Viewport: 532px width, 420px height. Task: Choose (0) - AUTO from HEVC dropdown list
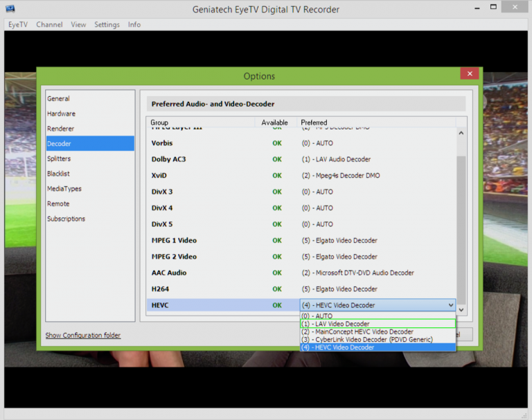click(x=378, y=316)
